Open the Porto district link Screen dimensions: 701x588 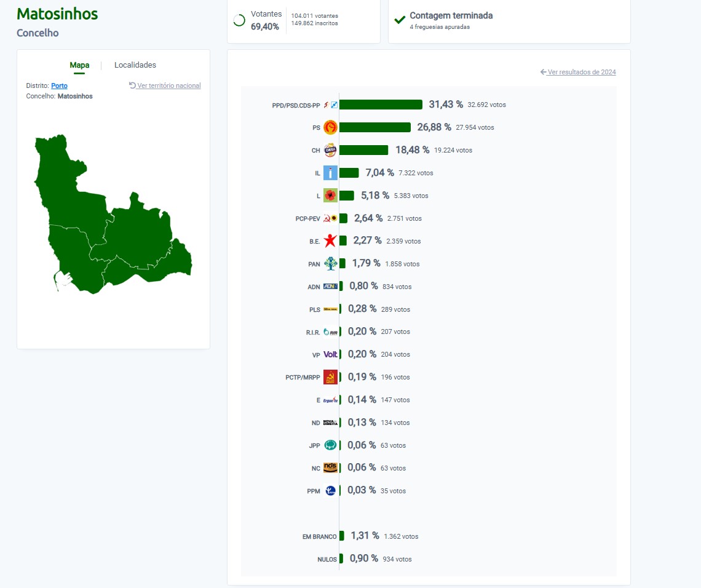[x=59, y=85]
